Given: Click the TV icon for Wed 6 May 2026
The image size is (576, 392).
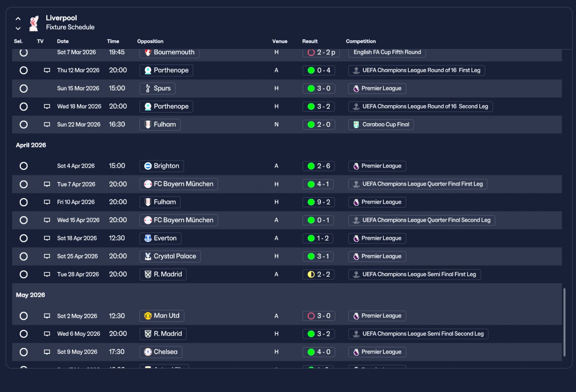Looking at the screenshot, I should (x=47, y=334).
